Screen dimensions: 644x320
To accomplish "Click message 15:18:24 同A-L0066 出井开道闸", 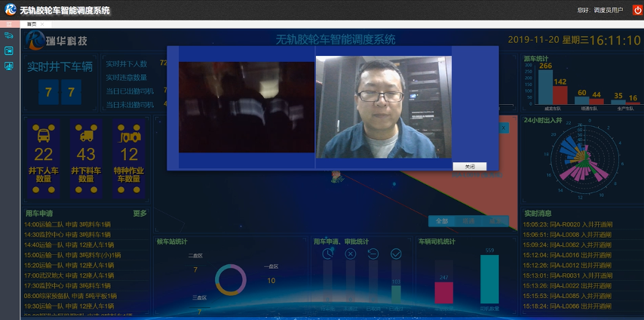I will coord(567,306).
